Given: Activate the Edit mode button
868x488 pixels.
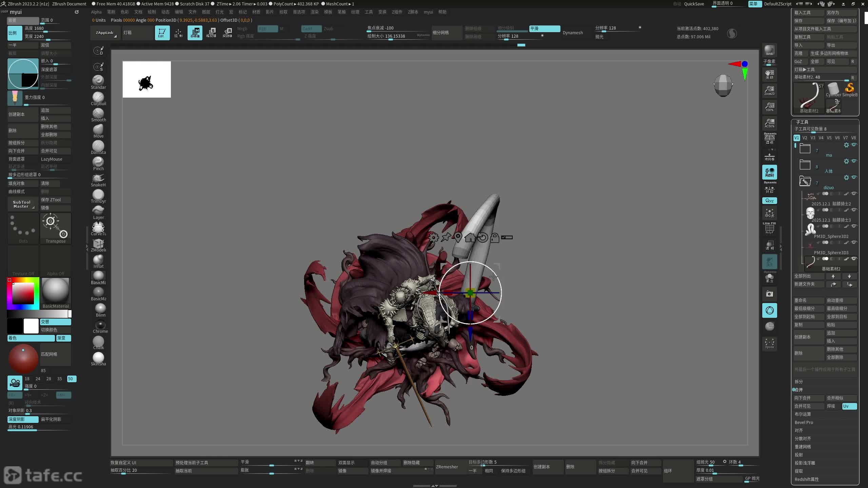Looking at the screenshot, I should pyautogui.click(x=162, y=33).
